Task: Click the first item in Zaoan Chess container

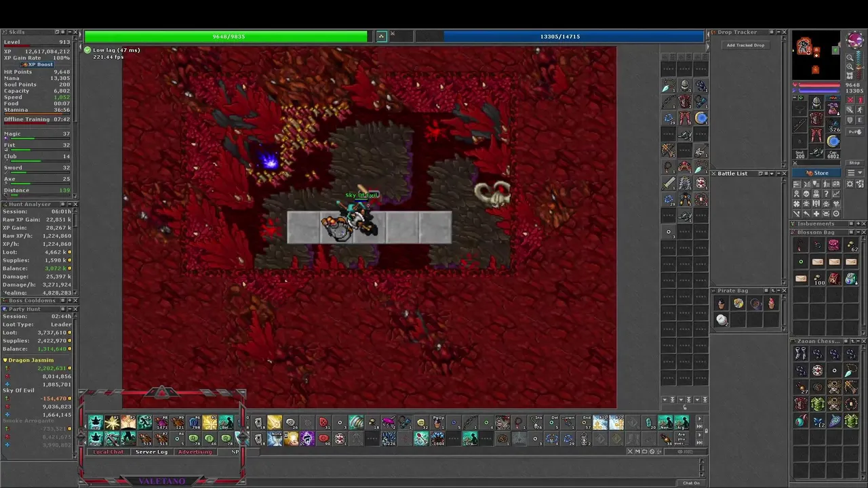Action: click(801, 354)
